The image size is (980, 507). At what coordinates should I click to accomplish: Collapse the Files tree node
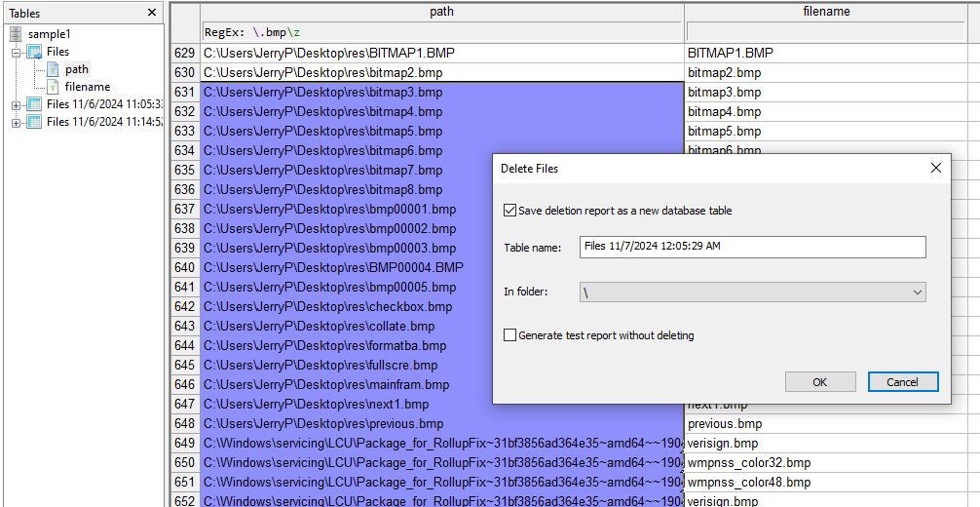tap(17, 53)
